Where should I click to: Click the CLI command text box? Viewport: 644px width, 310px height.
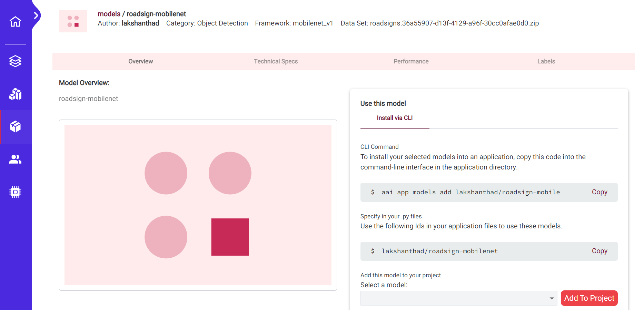pos(489,192)
